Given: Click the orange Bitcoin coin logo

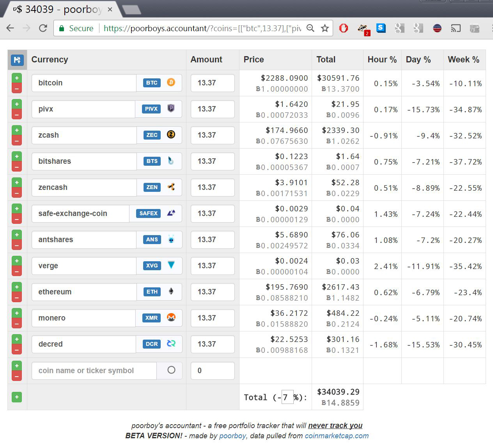Looking at the screenshot, I should coord(171,82).
